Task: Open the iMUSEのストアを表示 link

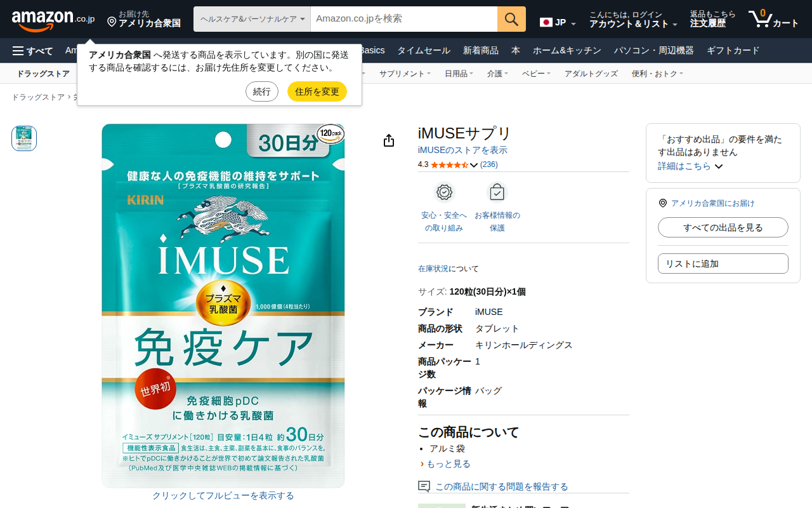Action: 462,150
